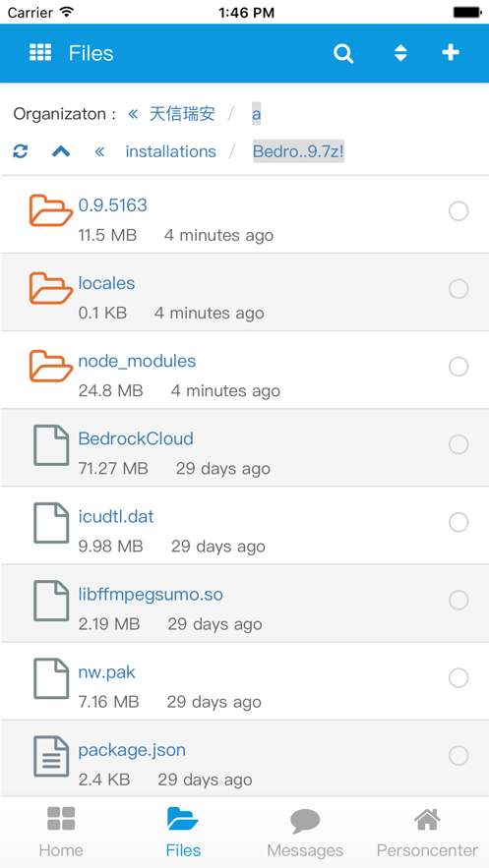Switch to the Home tab
The height and width of the screenshot is (868, 489).
pyautogui.click(x=61, y=832)
